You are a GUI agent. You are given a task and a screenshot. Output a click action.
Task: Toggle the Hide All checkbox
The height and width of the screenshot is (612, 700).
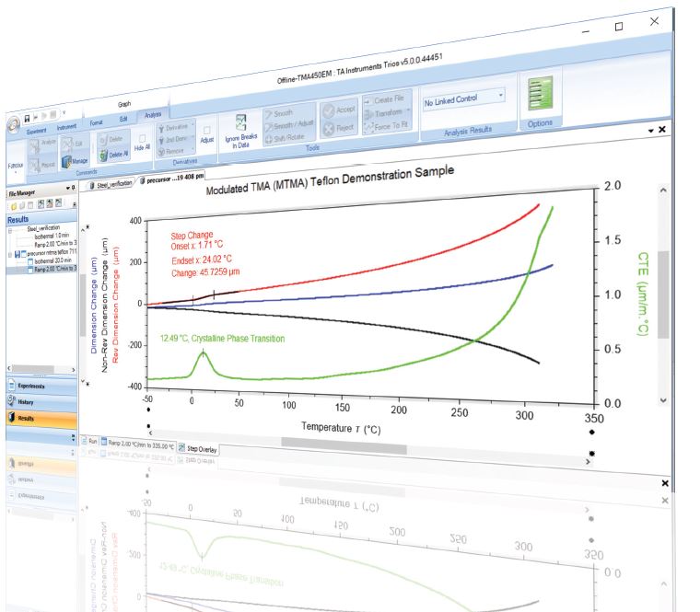(x=142, y=139)
